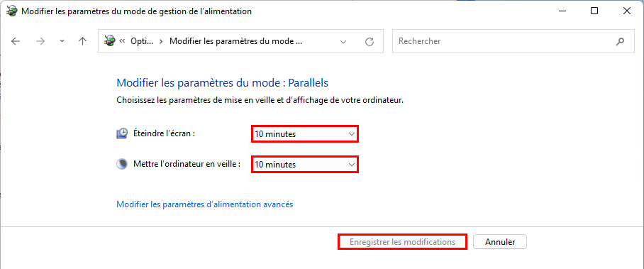Select the Modifier les paramètres du mode breadcrumb
644x269 pixels.
pyautogui.click(x=235, y=41)
